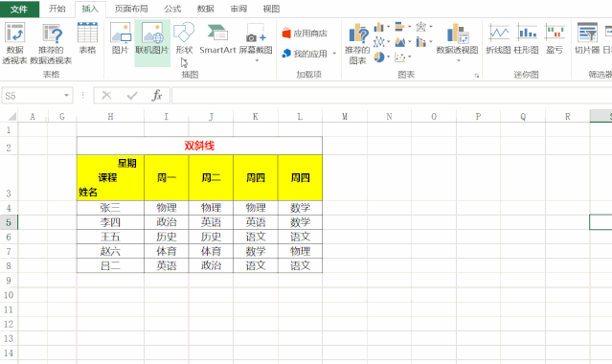
Task: Select cell containing 赵六
Action: [x=110, y=251]
